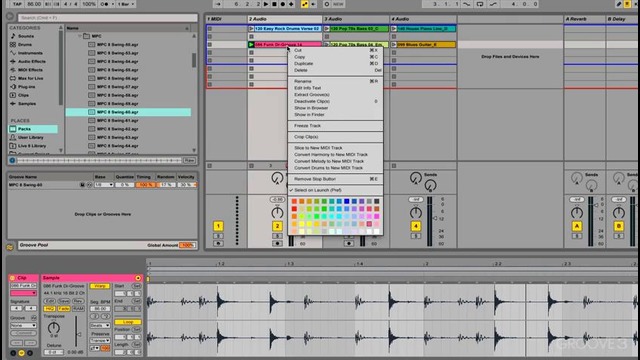Viewport: 640px width, 360px height.
Task: Toggle Select on Launch (Pref) option
Action: [335, 190]
